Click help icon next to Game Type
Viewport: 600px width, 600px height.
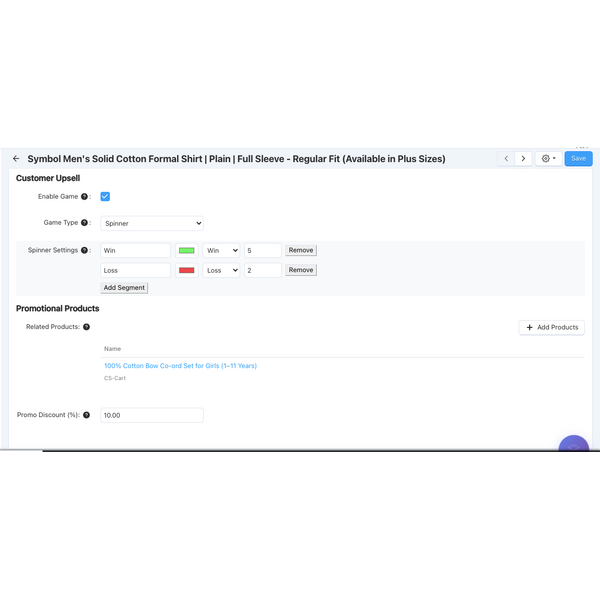[85, 223]
